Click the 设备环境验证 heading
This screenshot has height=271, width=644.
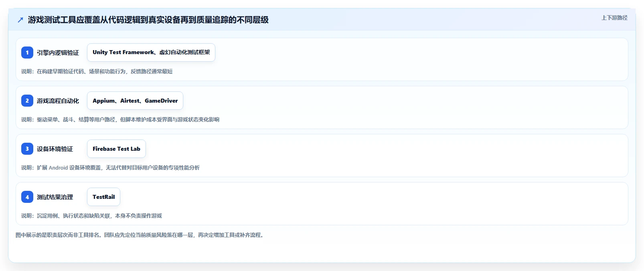(55, 149)
